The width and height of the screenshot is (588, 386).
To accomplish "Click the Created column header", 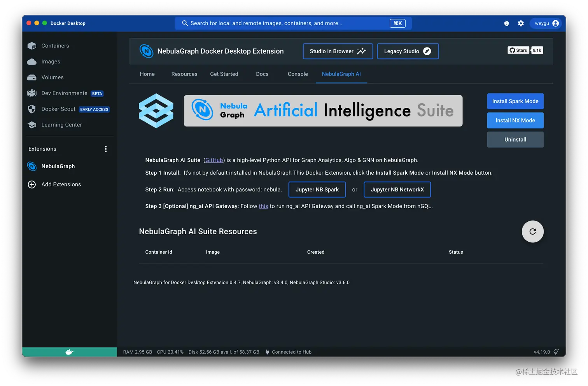I will 316,252.
